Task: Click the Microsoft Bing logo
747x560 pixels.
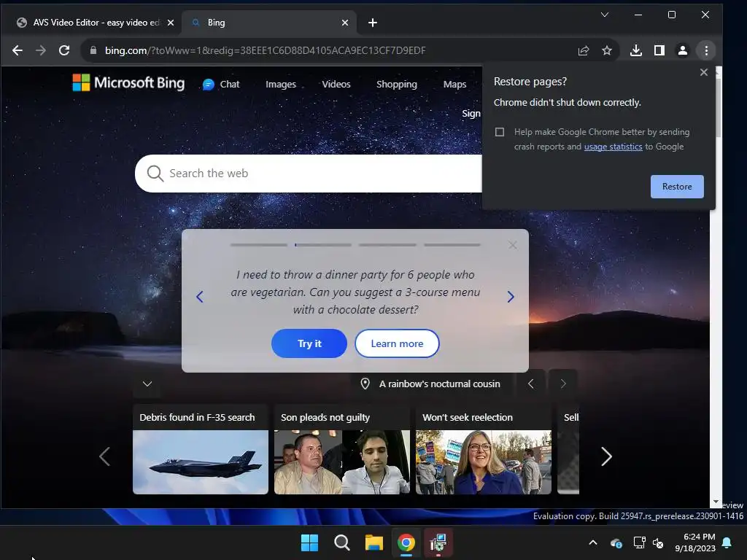Action: pyautogui.click(x=128, y=83)
